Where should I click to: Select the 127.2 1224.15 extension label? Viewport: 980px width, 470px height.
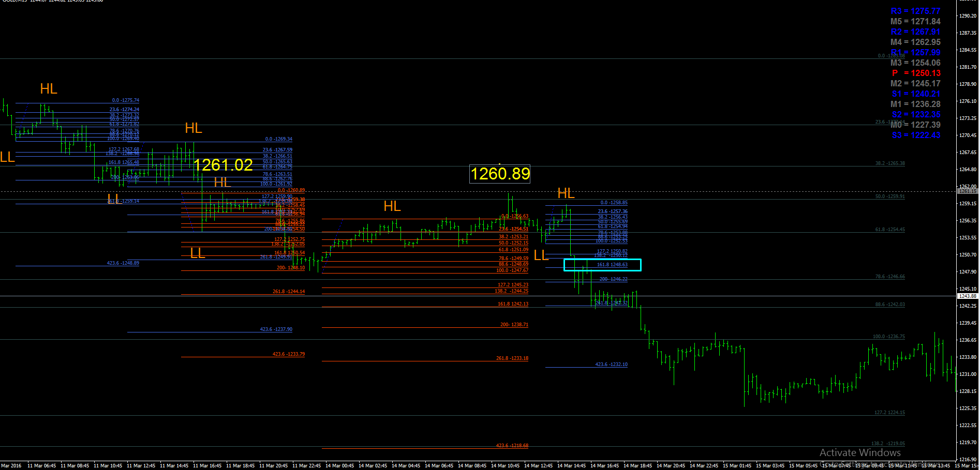[890, 413]
